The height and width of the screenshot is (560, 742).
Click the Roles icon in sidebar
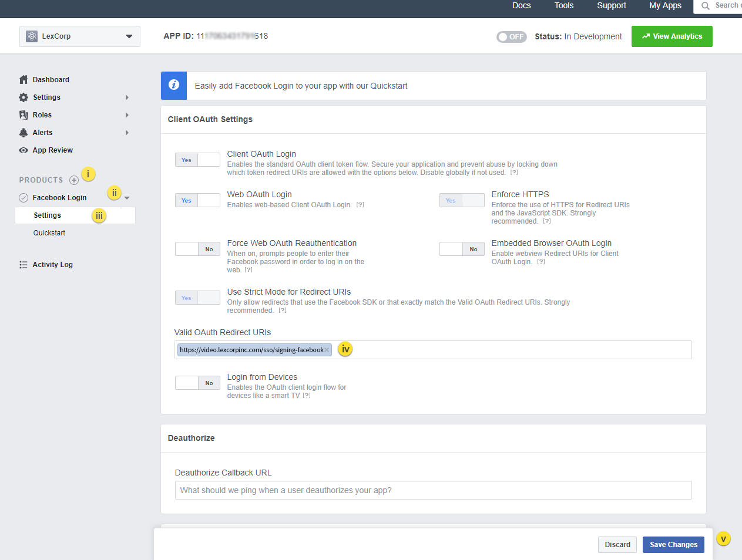coord(23,115)
